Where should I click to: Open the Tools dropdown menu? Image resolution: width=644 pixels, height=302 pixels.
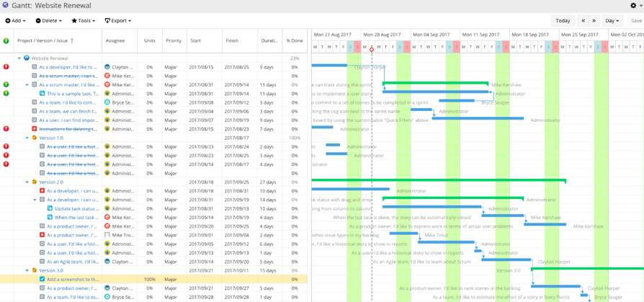pyautogui.click(x=84, y=21)
